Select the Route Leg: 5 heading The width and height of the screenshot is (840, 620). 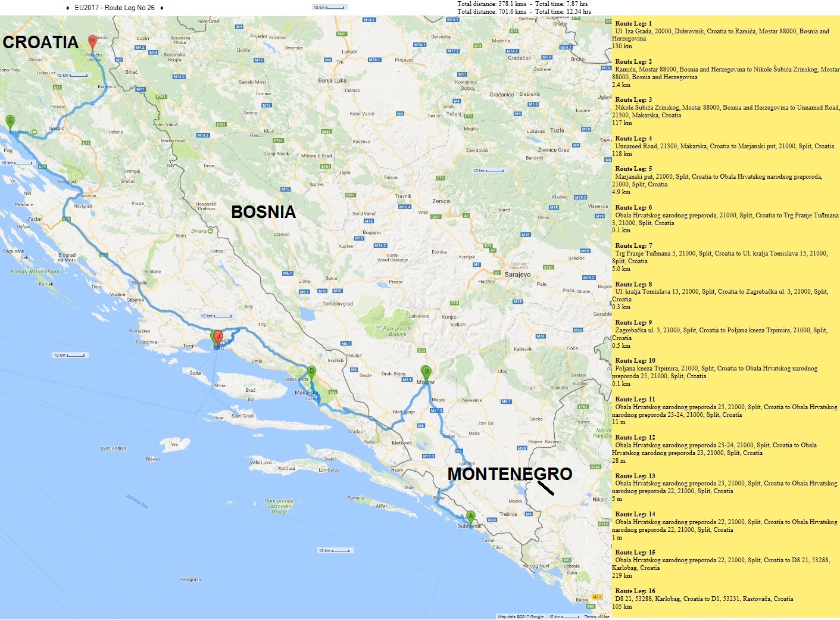[x=633, y=169]
